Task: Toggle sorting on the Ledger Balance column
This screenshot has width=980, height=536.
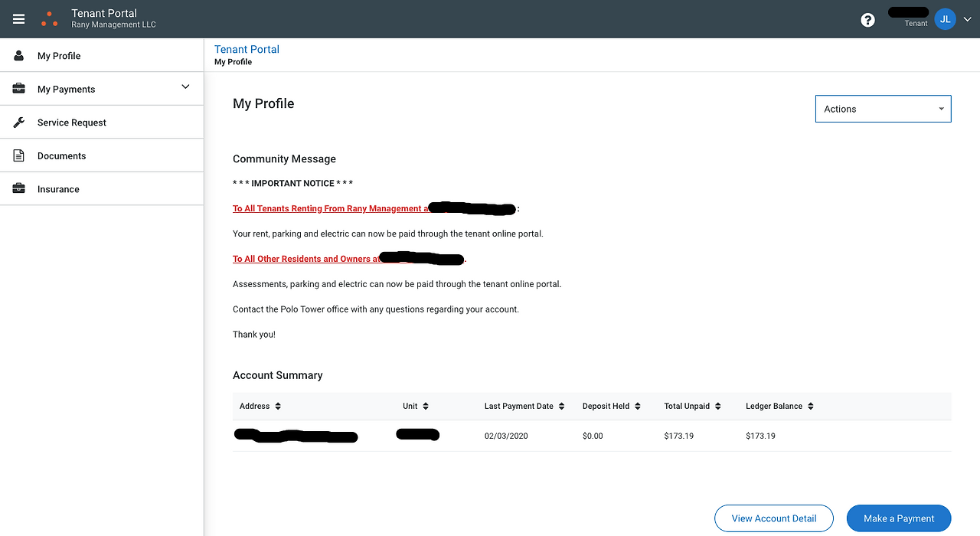Action: pos(809,406)
